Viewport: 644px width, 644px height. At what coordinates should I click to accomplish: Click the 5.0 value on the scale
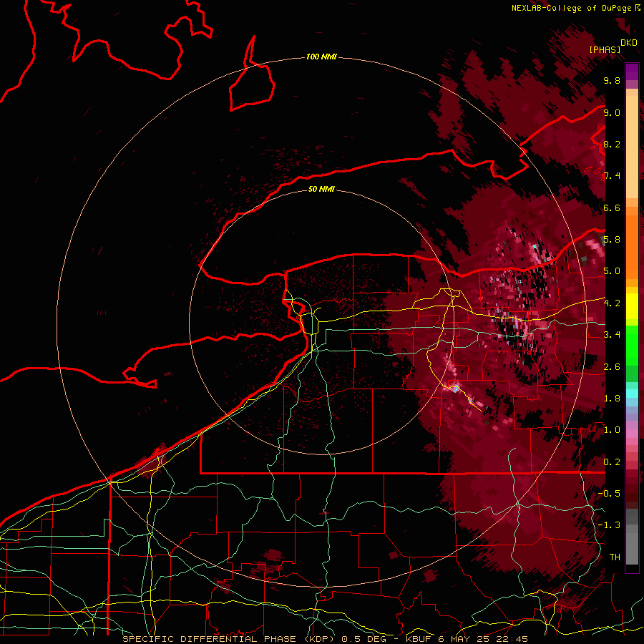612,271
